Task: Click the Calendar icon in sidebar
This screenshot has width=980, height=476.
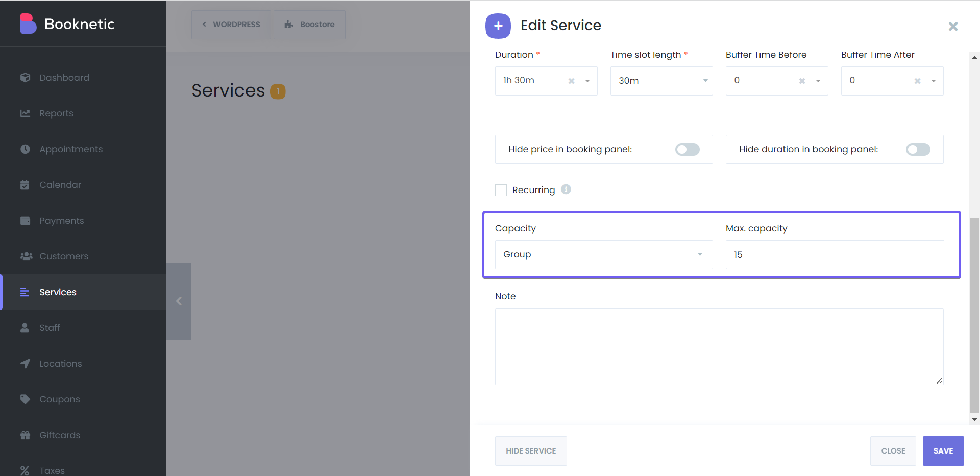Action: tap(25, 185)
